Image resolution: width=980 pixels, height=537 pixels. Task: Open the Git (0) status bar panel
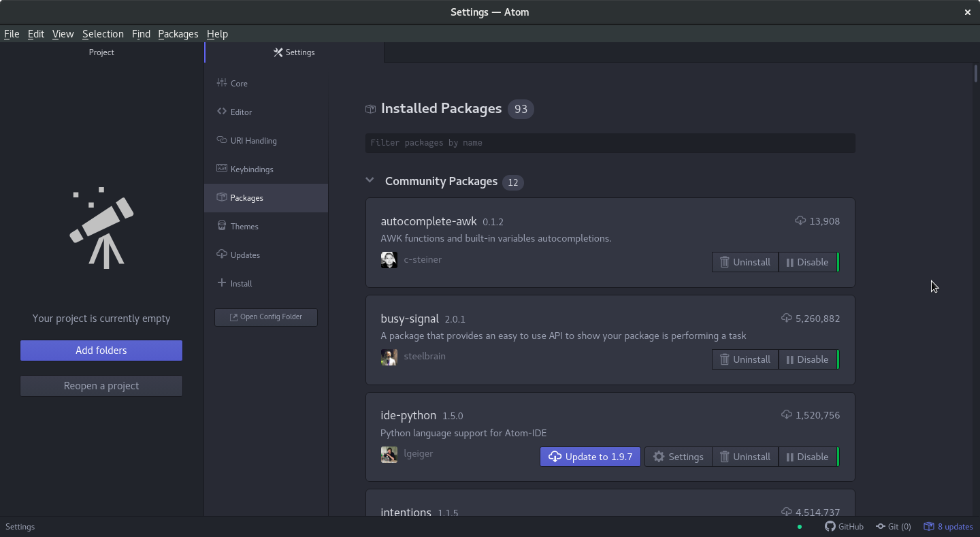(x=894, y=526)
